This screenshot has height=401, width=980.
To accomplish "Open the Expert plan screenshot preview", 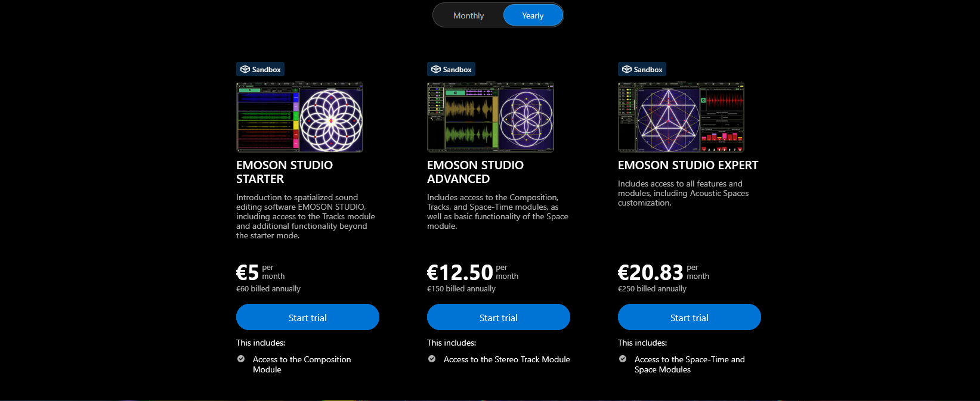I will click(681, 117).
